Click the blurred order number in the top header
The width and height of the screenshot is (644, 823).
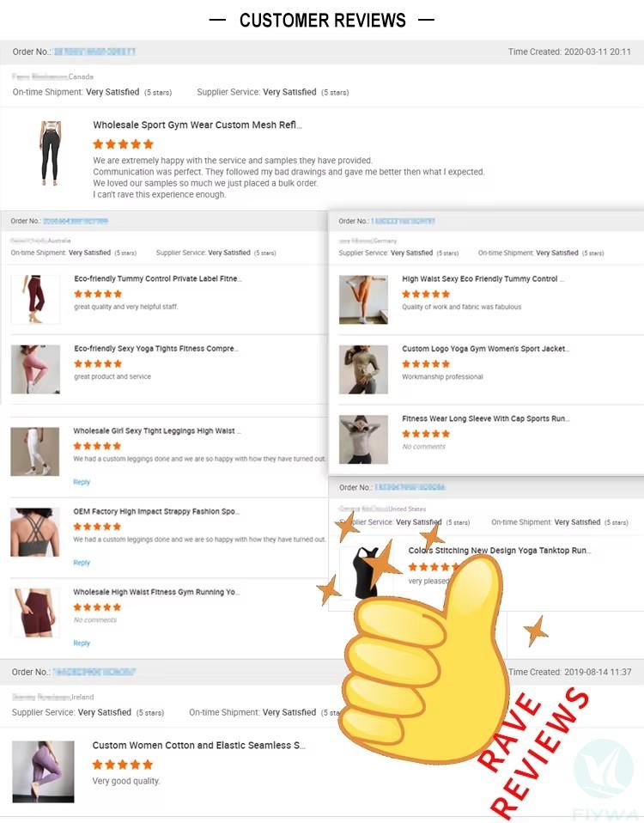tap(95, 52)
